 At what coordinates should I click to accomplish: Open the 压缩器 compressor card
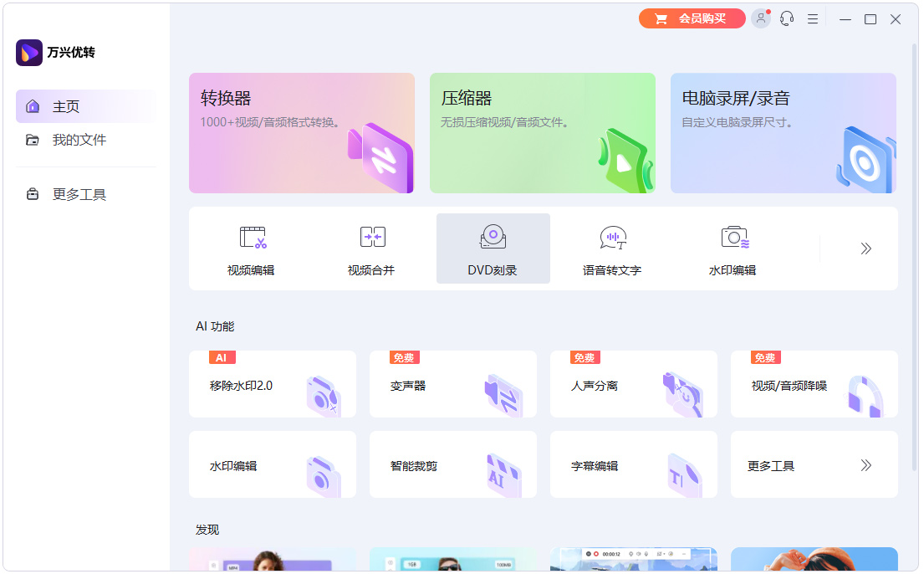(542, 132)
